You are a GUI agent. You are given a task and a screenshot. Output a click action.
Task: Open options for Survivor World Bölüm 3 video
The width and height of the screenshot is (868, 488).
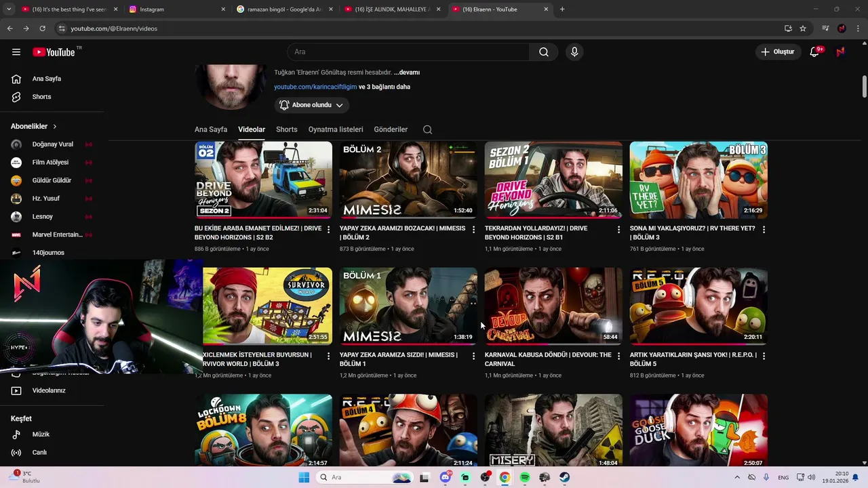point(328,356)
